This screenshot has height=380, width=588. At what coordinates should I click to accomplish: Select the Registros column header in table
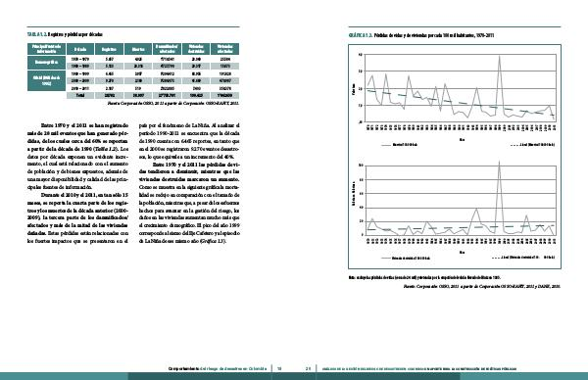point(109,49)
